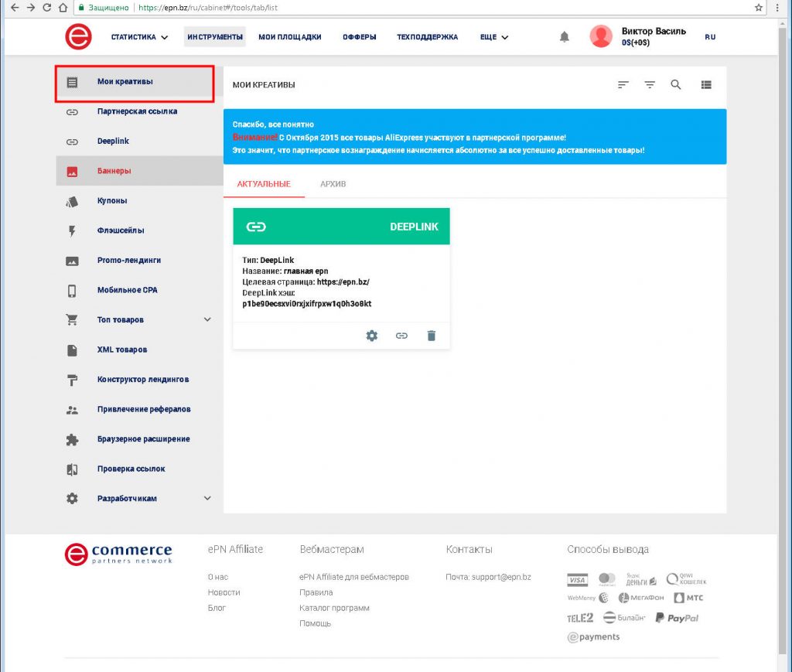The width and height of the screenshot is (792, 672).
Task: Click the Правила footer link
Action: (x=316, y=592)
